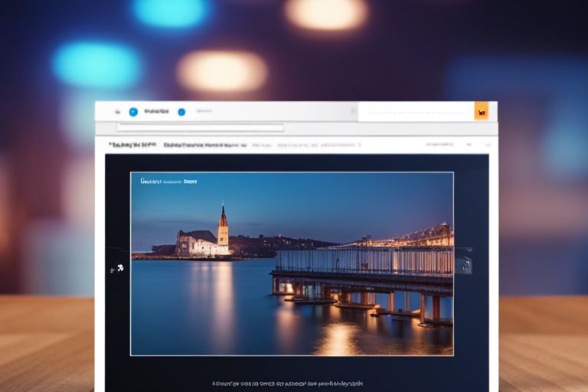Click the first blue circle icon in the top bar

tap(133, 112)
